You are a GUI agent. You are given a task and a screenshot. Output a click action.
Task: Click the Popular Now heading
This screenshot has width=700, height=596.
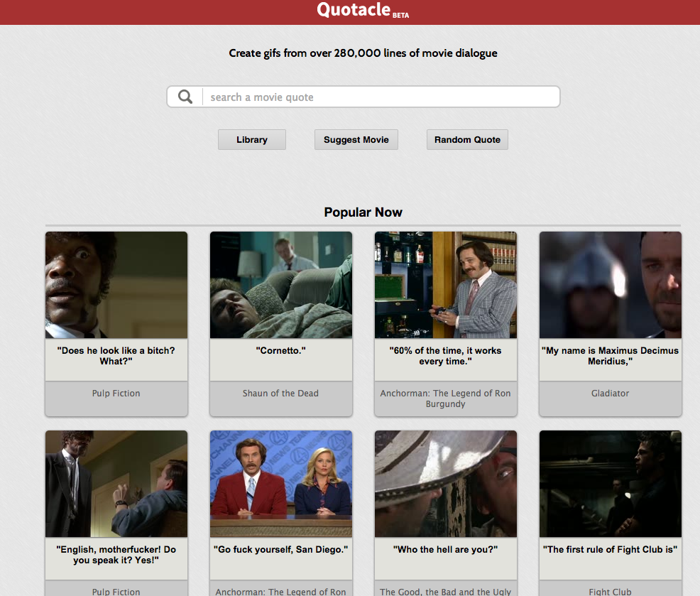click(363, 212)
